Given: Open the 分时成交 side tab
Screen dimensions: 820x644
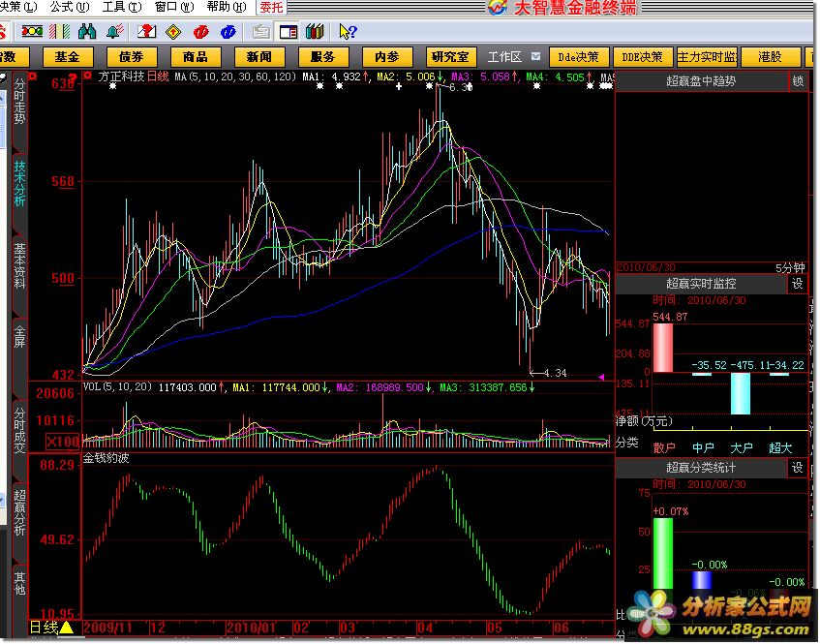Looking at the screenshot, I should pyautogui.click(x=20, y=430).
